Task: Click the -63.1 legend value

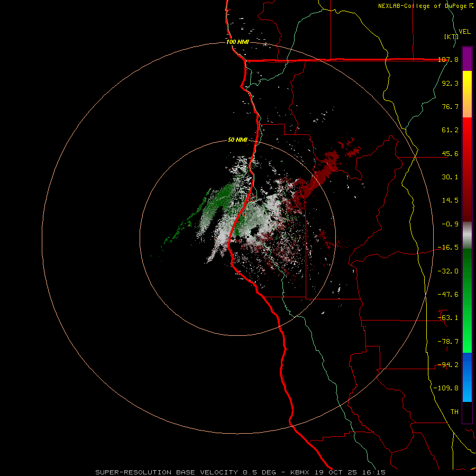Action: (x=448, y=318)
